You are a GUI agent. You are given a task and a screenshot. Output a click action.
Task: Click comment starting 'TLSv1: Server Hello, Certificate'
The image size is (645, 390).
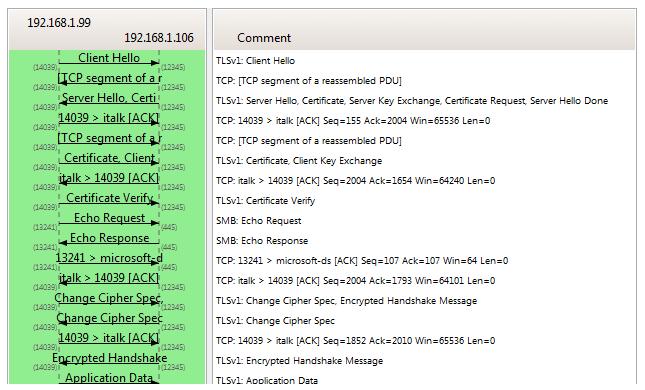coord(412,101)
